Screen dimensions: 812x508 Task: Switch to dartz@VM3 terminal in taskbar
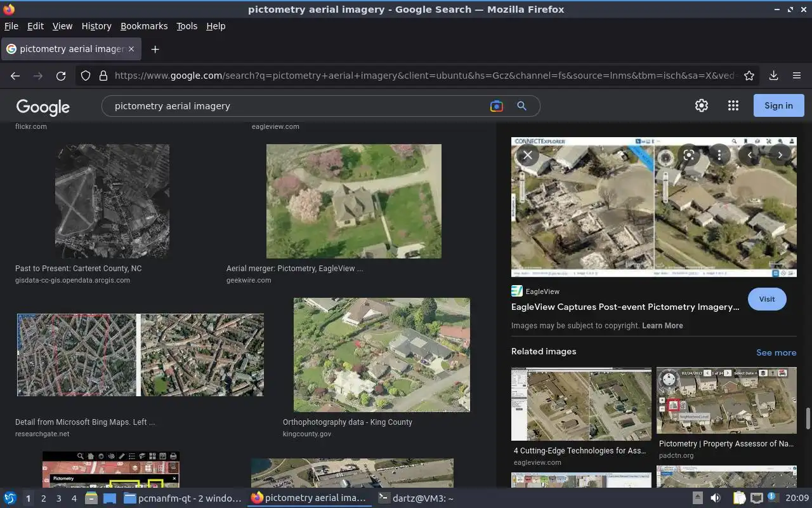416,498
